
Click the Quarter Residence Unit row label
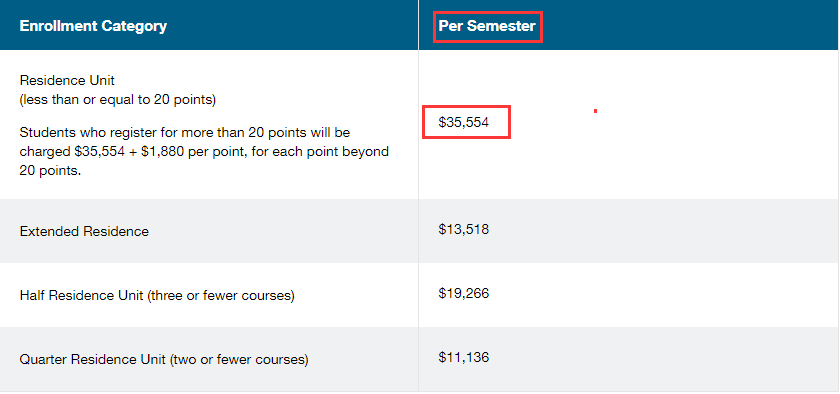tap(164, 359)
